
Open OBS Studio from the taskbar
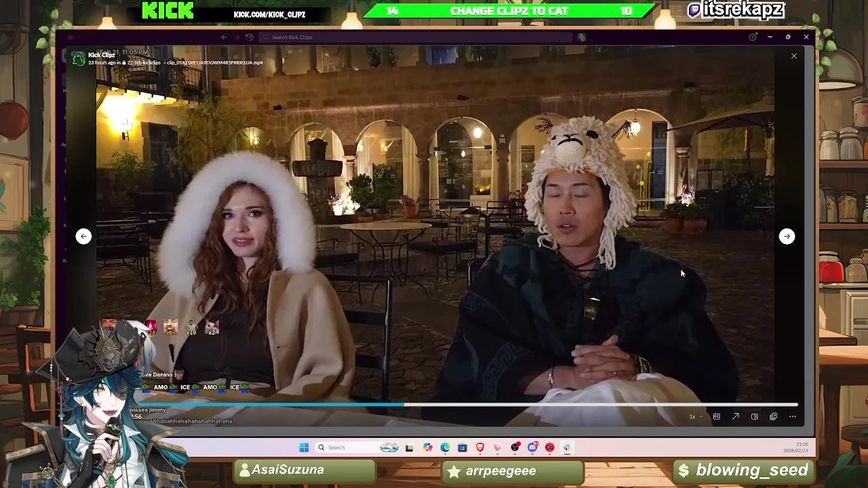pyautogui.click(x=515, y=447)
